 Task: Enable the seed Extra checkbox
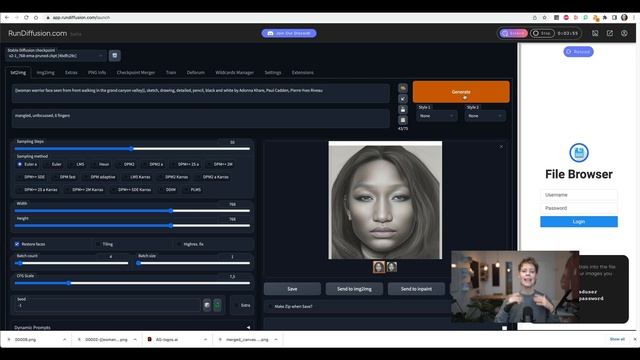click(x=236, y=305)
